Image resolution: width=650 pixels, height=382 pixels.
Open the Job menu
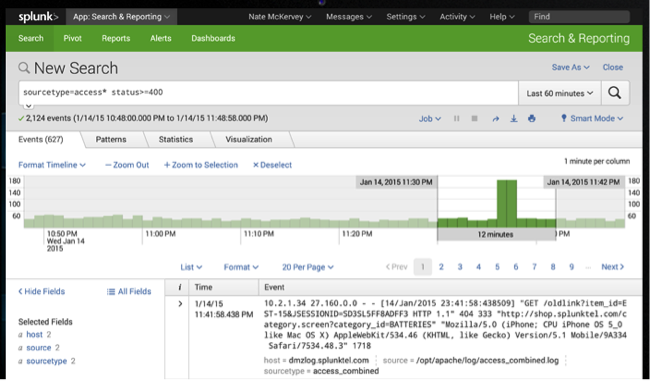click(x=429, y=119)
